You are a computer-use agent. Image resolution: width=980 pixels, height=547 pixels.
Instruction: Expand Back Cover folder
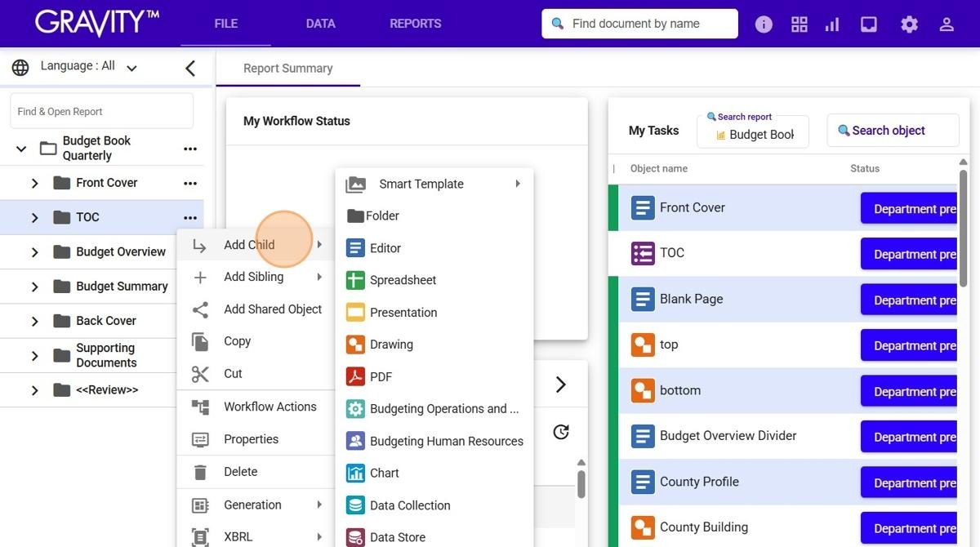pos(34,322)
